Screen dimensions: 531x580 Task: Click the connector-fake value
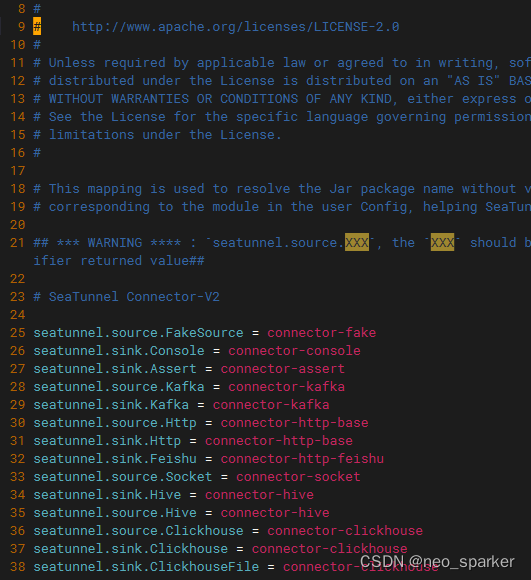coord(322,333)
